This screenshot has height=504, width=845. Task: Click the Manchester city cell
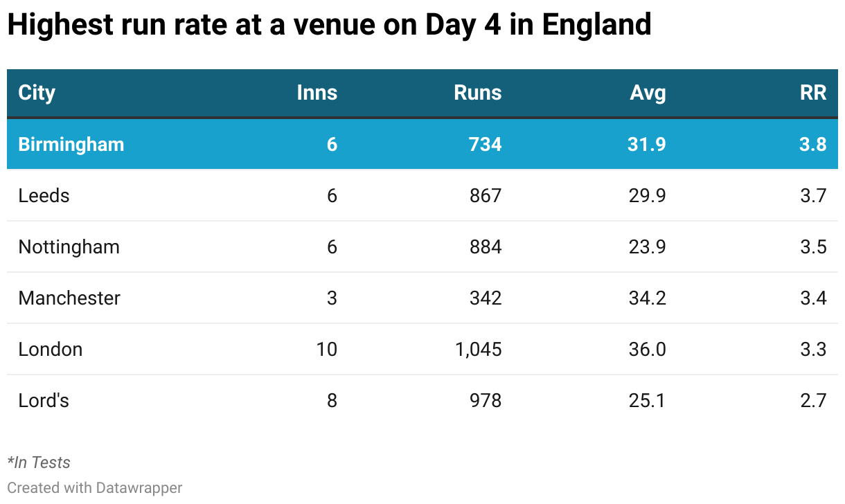click(x=69, y=298)
